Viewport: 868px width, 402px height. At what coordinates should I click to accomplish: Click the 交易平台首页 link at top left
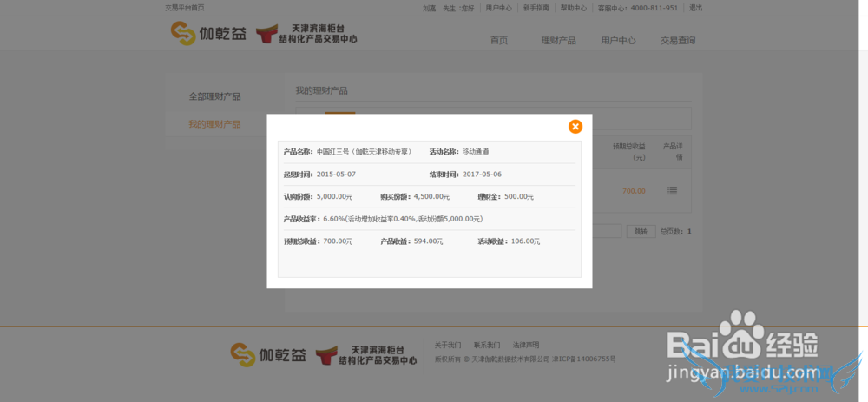click(185, 8)
